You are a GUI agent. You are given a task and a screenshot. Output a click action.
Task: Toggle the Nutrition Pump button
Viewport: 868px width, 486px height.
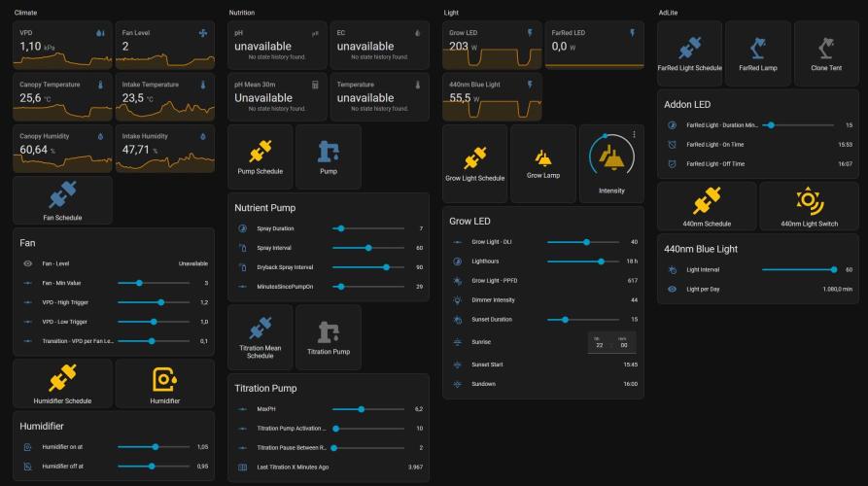[x=329, y=157]
